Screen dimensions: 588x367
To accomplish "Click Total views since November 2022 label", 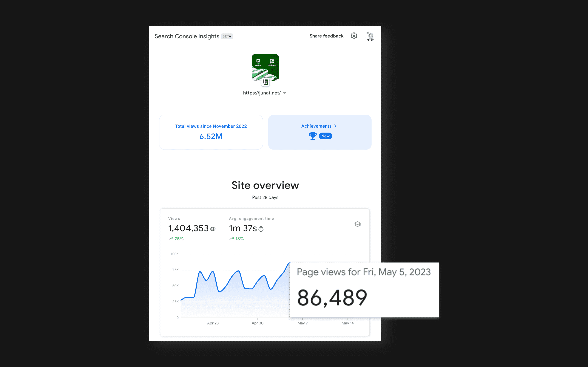I will 211,126.
